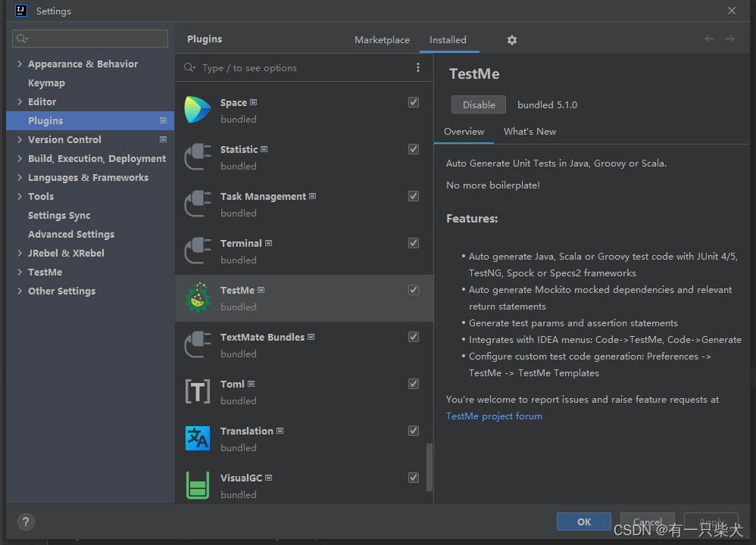Open the What's New tab
The width and height of the screenshot is (756, 545).
point(530,132)
